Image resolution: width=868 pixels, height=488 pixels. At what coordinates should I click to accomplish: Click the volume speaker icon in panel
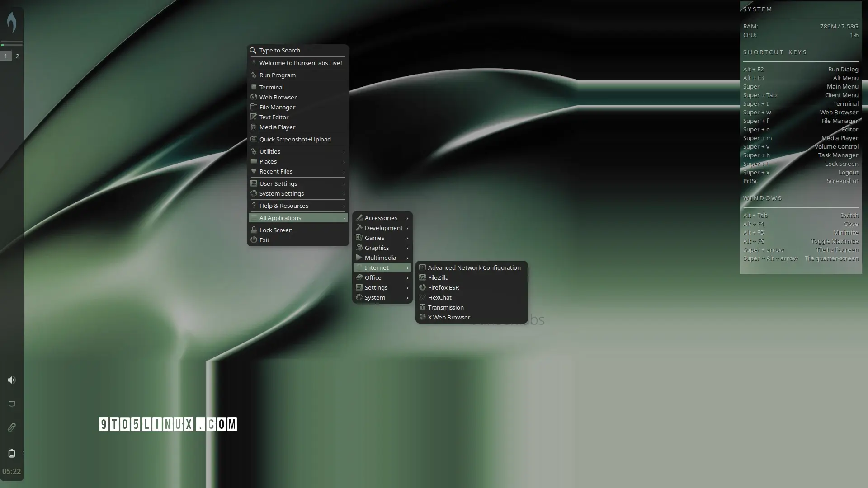(12, 380)
